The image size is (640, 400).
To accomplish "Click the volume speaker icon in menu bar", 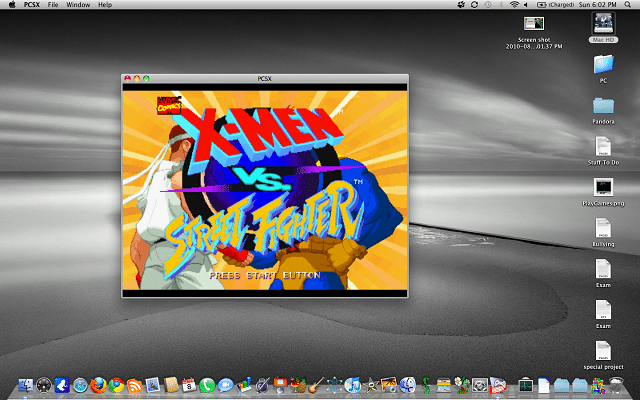I will coord(526,4).
